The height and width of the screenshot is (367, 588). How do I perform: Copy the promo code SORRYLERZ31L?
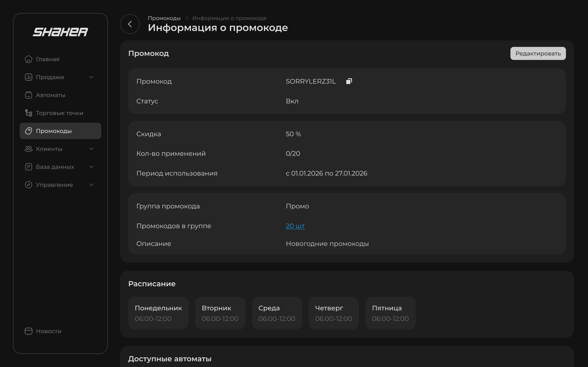coord(349,81)
